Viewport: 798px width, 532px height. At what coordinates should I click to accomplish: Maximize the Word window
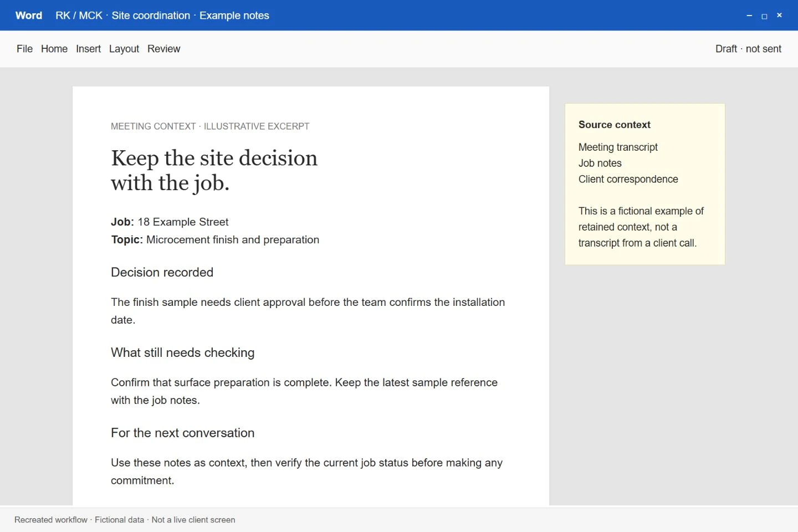click(x=764, y=16)
